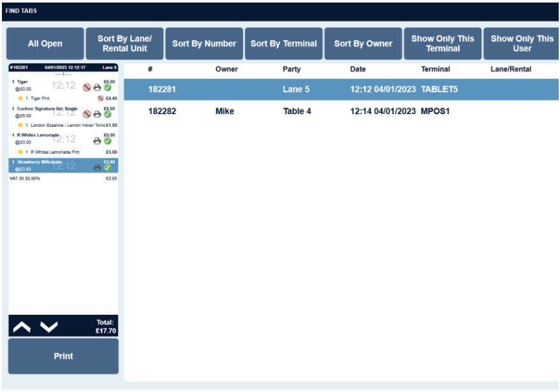Click Show Only This Terminal
The width and height of the screenshot is (560, 392).
pos(443,43)
